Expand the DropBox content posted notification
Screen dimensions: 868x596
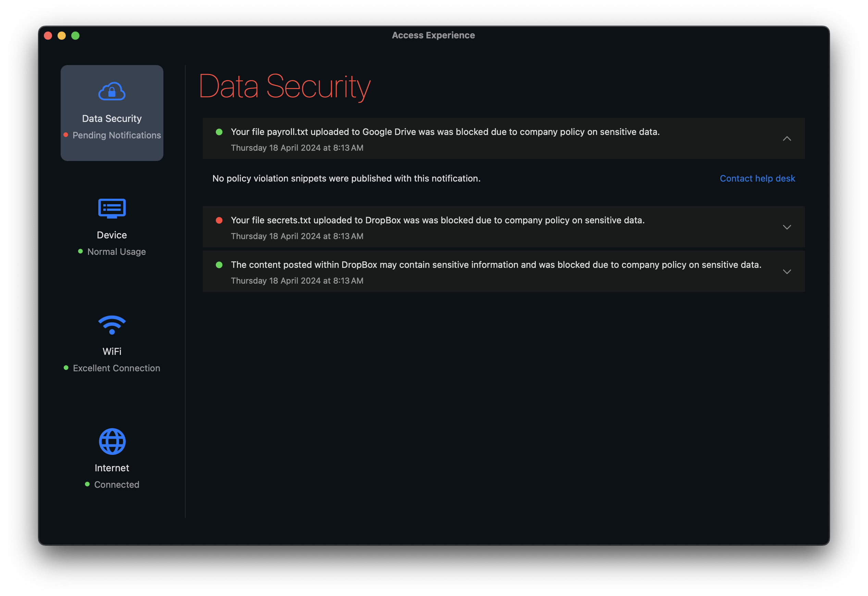(x=786, y=272)
